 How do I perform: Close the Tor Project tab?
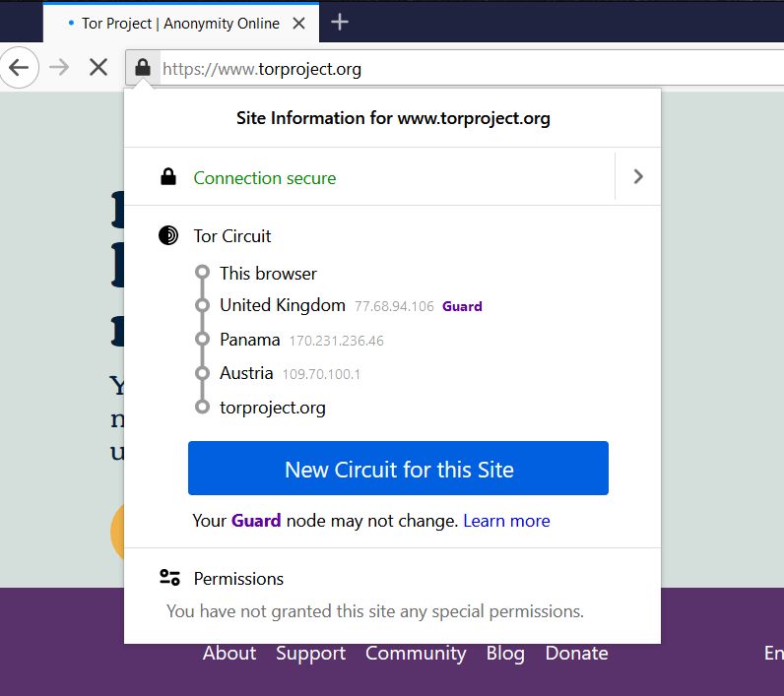pyautogui.click(x=298, y=23)
